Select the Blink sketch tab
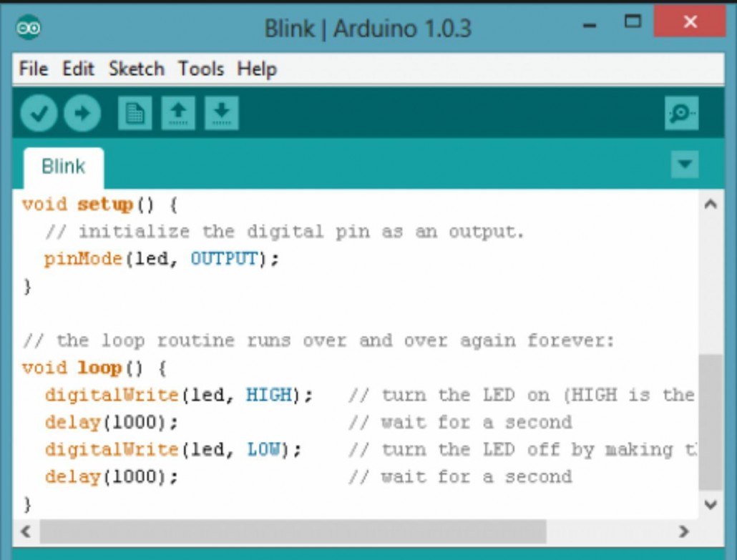Viewport: 737px width, 560px height. coord(63,167)
